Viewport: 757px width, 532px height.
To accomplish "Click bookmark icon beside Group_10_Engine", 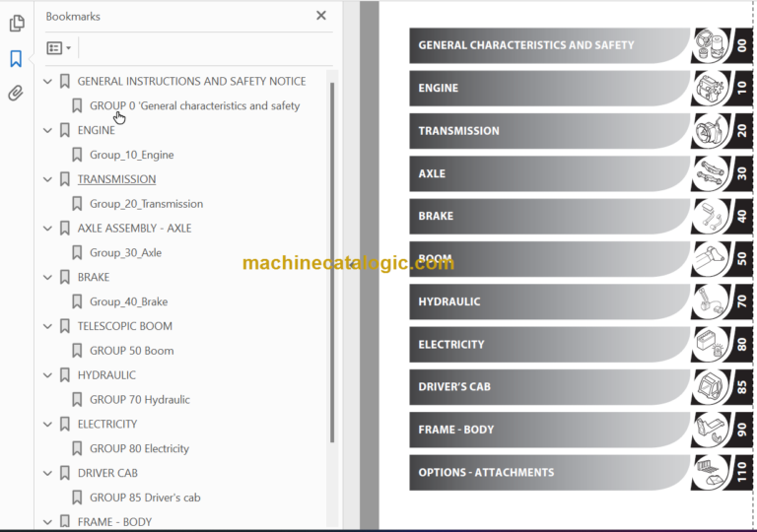I will (77, 155).
